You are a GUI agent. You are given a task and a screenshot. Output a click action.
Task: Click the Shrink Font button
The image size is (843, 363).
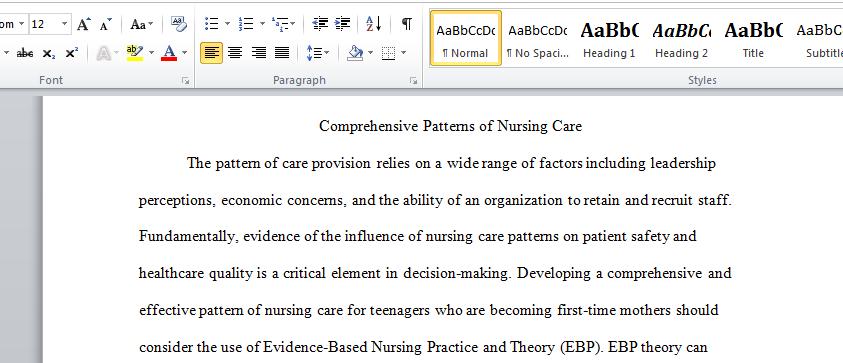pos(106,24)
